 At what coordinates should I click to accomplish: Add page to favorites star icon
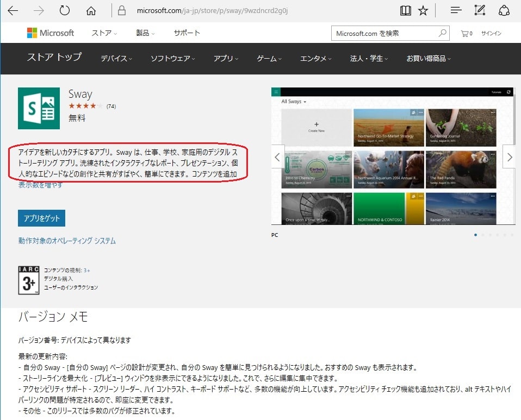[423, 11]
